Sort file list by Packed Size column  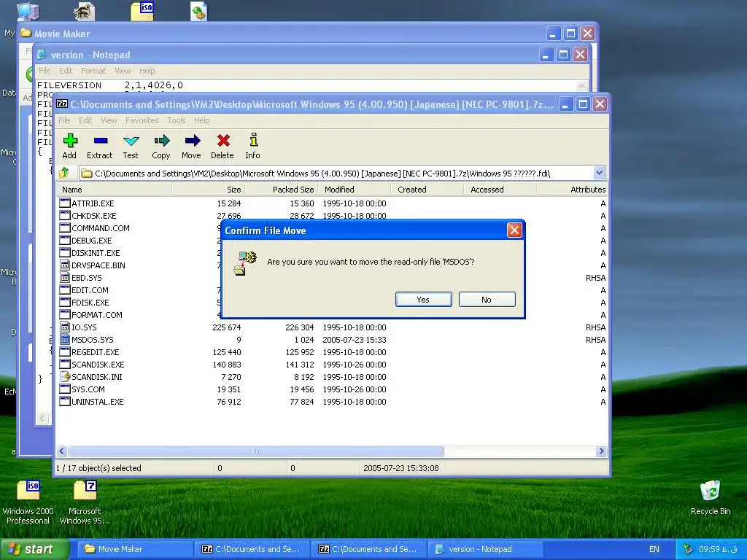pyautogui.click(x=281, y=190)
